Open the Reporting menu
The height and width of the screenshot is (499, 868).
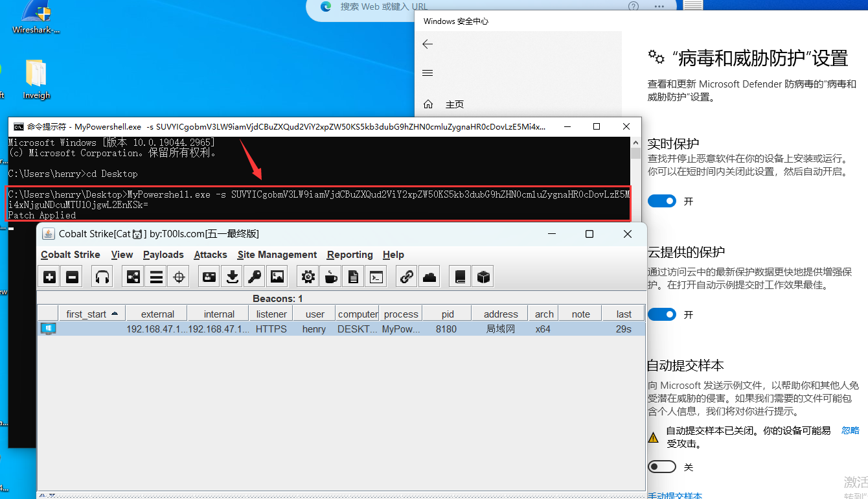pyautogui.click(x=350, y=255)
